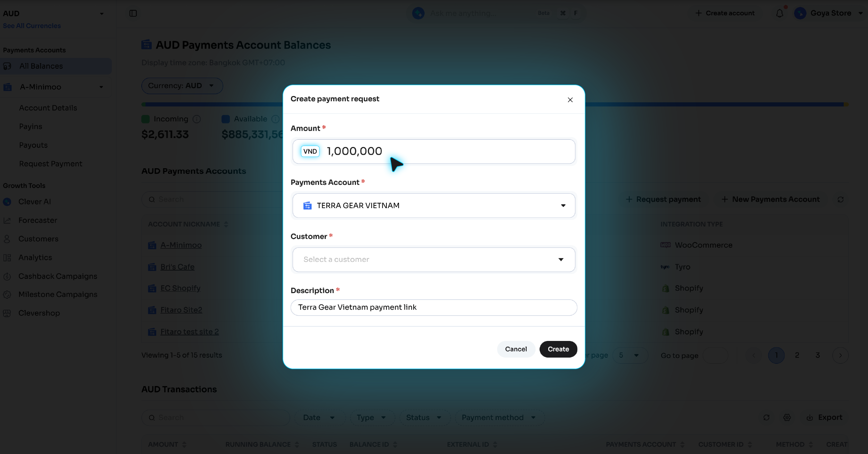The image size is (868, 454).
Task: Click the Go to page field
Action: click(x=716, y=356)
